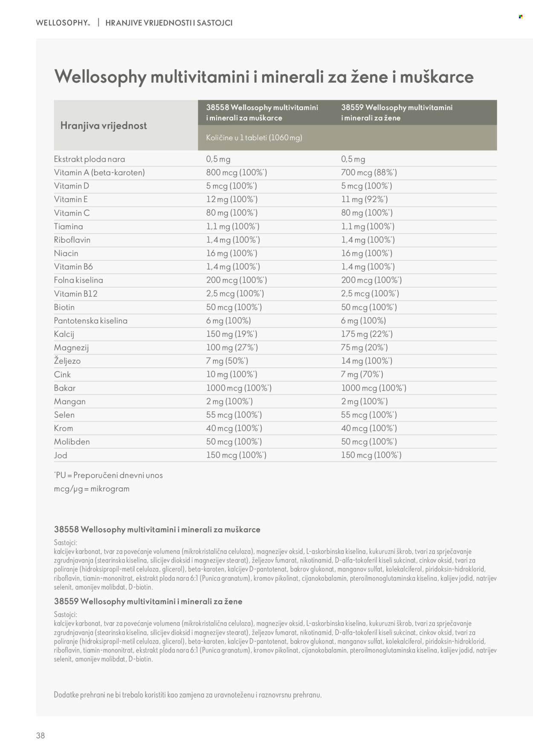This screenshot has height=756, width=533.
Task: Click the 38559 multivitamini za žene column header
Action: tap(397, 113)
